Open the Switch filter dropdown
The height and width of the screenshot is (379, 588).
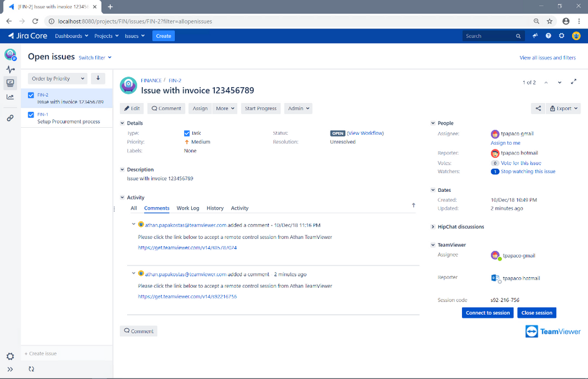point(95,58)
